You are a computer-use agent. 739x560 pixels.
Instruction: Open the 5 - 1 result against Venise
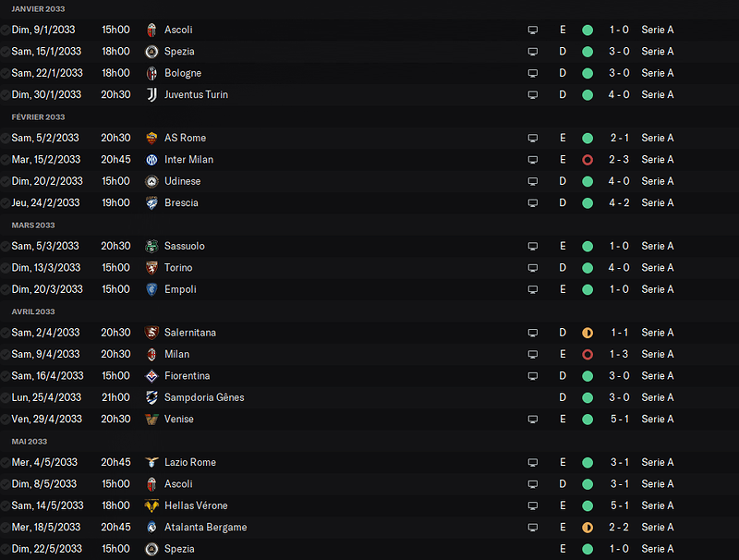click(619, 419)
